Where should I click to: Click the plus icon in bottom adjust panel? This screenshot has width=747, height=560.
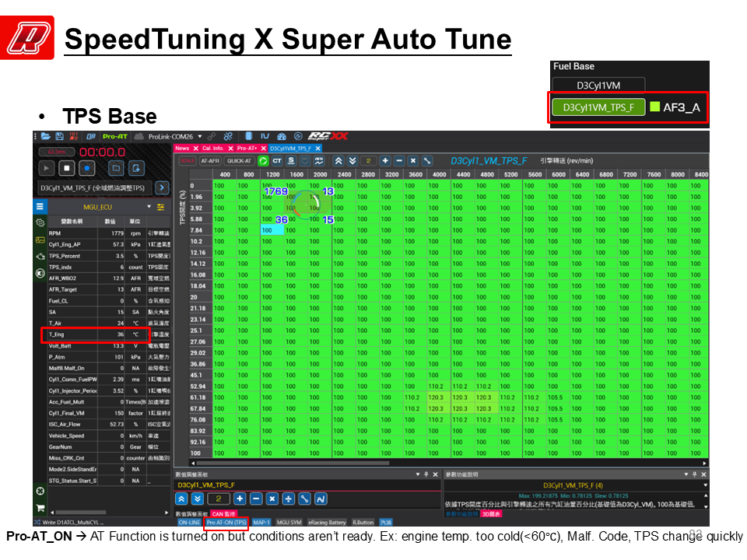pyautogui.click(x=240, y=499)
